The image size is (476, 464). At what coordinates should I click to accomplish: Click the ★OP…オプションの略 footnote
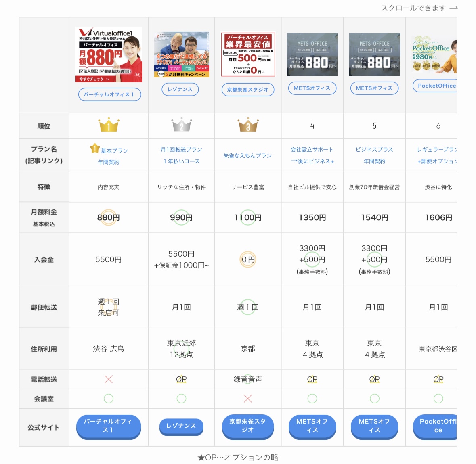pos(238,457)
